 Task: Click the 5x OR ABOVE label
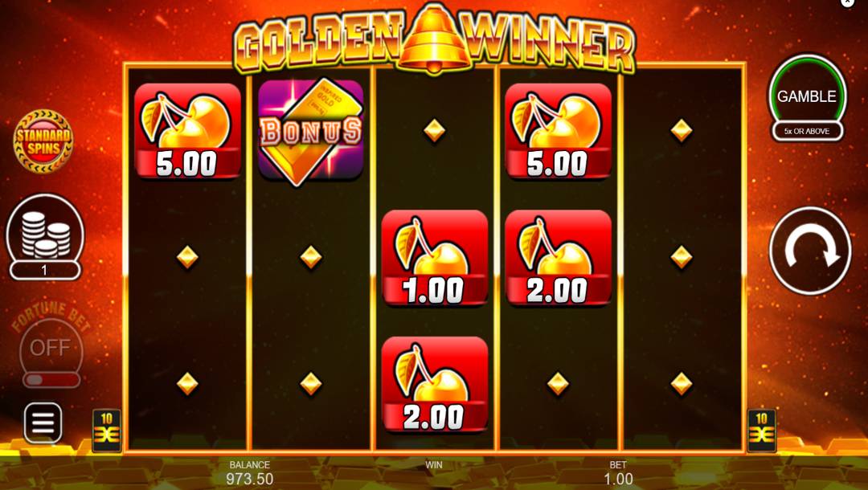point(807,132)
